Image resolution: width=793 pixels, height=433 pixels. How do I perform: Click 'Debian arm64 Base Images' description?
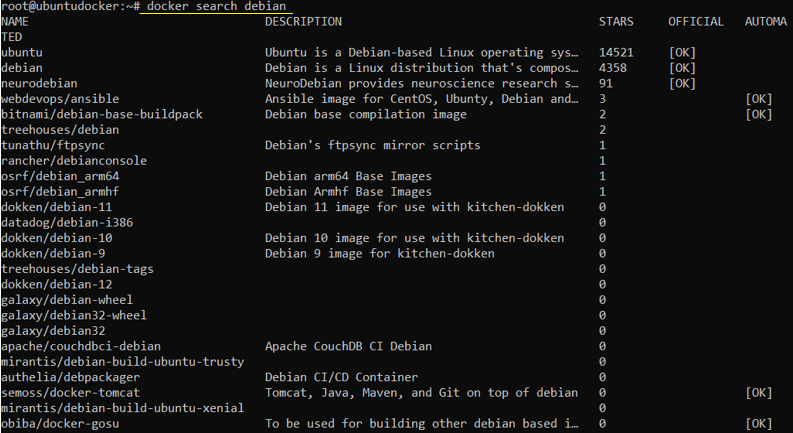(348, 176)
